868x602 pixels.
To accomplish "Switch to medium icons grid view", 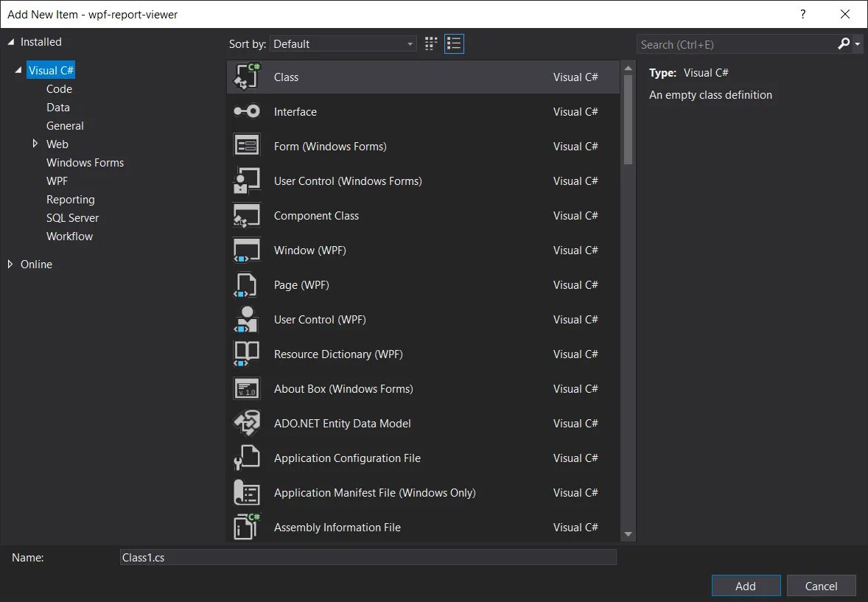I will tap(430, 43).
